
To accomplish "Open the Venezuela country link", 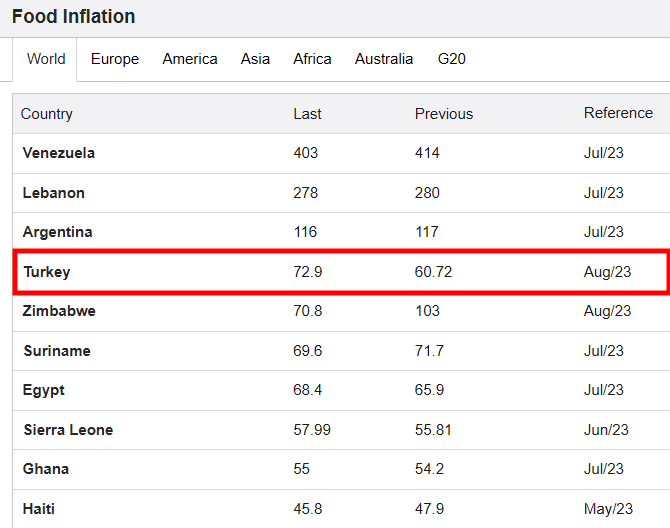I will pos(59,153).
